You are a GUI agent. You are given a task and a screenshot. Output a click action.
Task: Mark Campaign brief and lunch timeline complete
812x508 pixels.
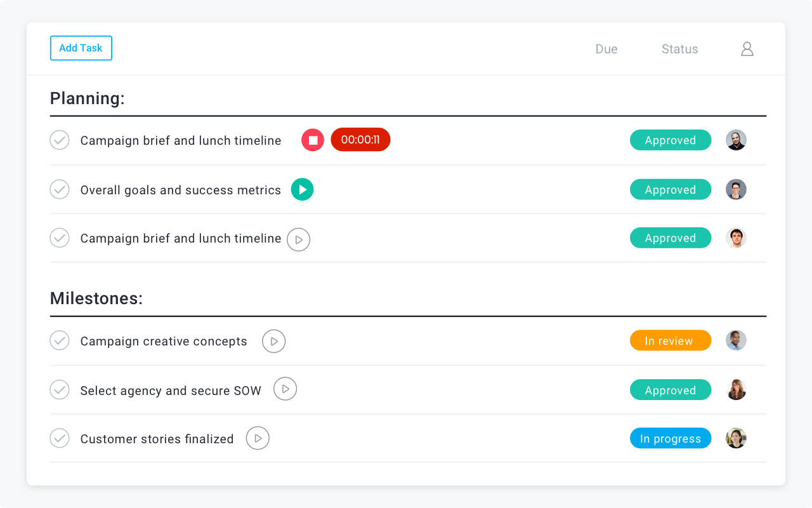59,140
